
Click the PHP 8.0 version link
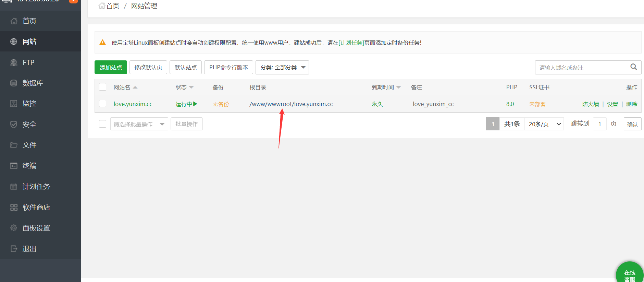point(510,104)
